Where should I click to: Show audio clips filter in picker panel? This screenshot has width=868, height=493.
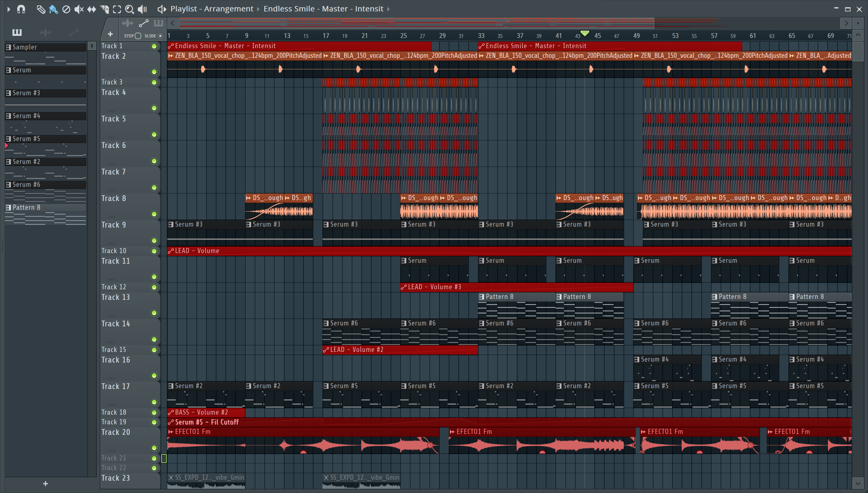(46, 33)
